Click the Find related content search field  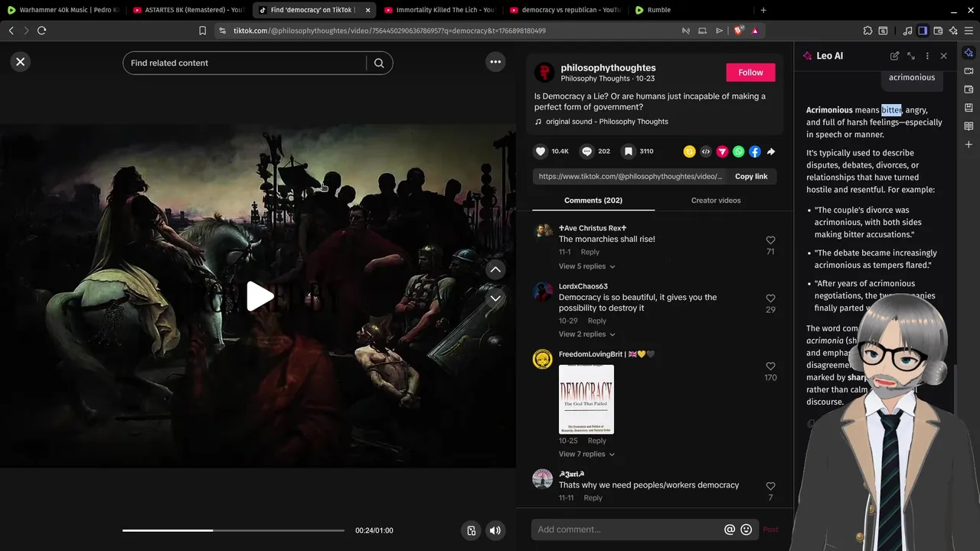pyautogui.click(x=245, y=63)
